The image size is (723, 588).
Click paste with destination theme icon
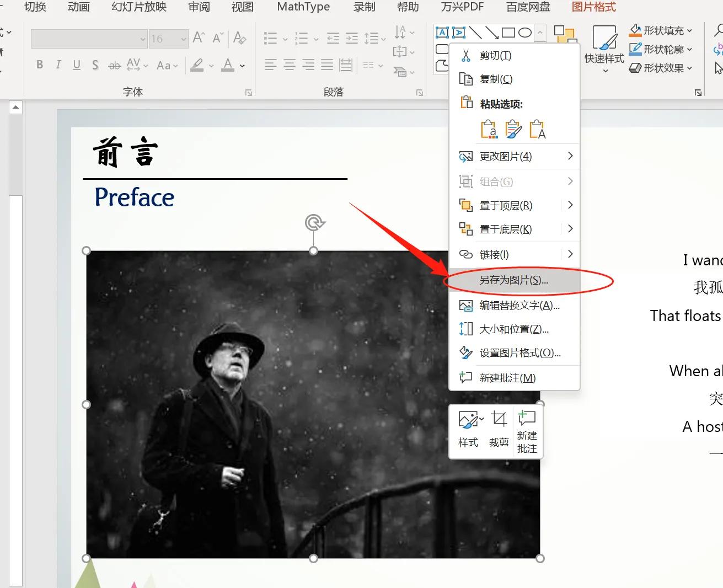click(x=489, y=129)
